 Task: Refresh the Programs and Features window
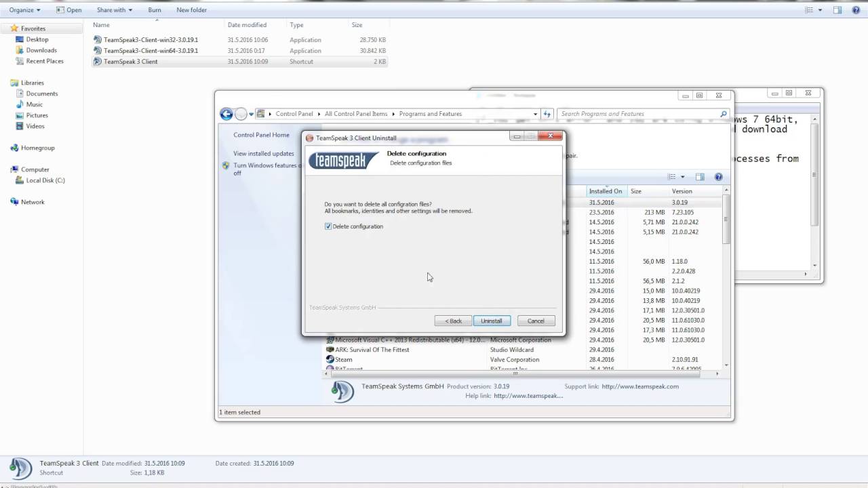point(547,114)
